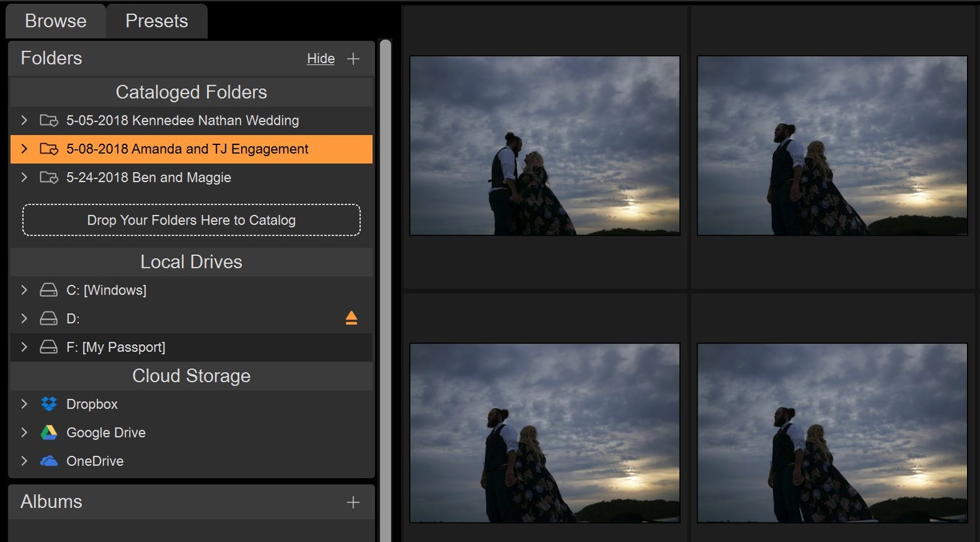The height and width of the screenshot is (542, 980).
Task: Click the left panel vertical scrollbar
Action: (385, 291)
